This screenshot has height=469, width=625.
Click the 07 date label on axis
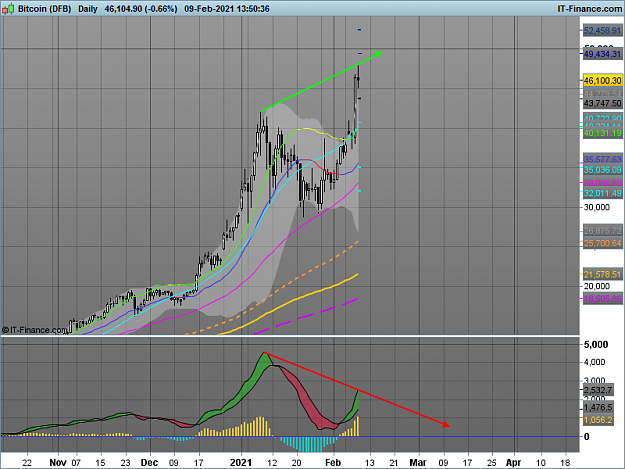tap(76, 463)
